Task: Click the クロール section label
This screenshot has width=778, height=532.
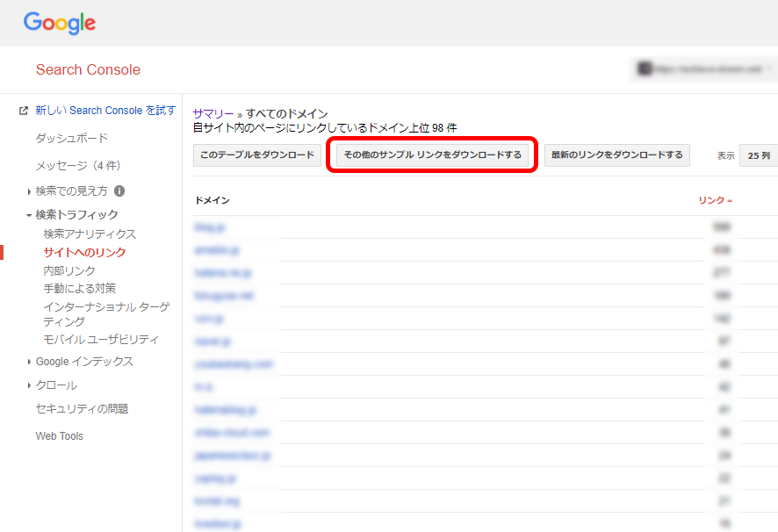Action: (56, 385)
